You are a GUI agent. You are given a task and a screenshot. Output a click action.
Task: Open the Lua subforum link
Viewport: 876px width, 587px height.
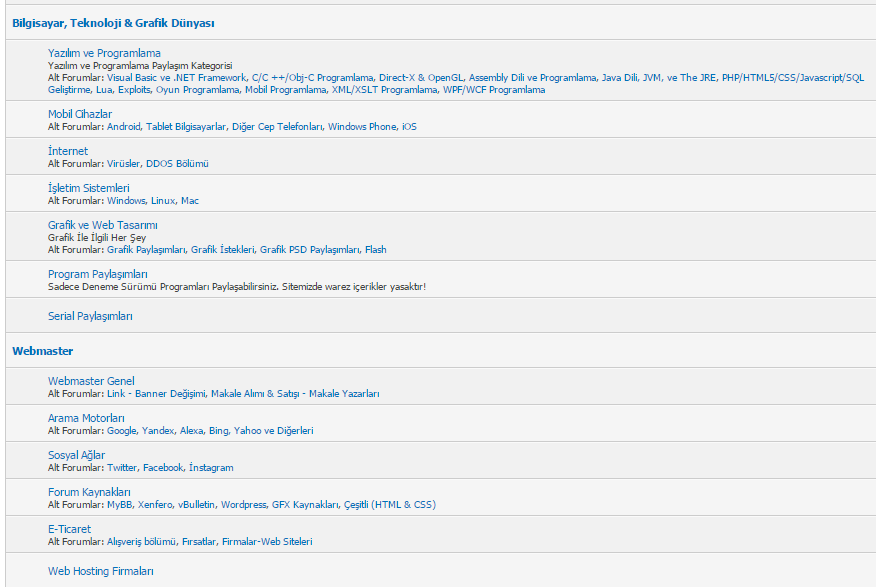pyautogui.click(x=104, y=90)
